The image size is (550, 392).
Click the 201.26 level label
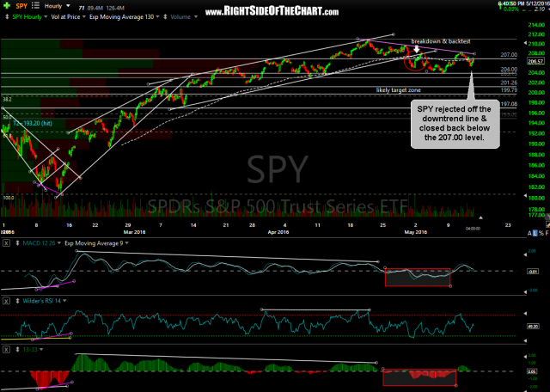click(x=509, y=83)
